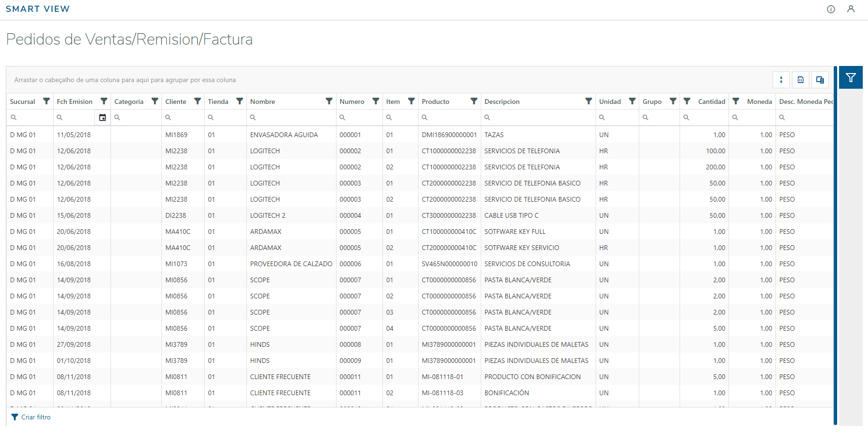
Task: Open the info icon in header
Action: pos(831,9)
